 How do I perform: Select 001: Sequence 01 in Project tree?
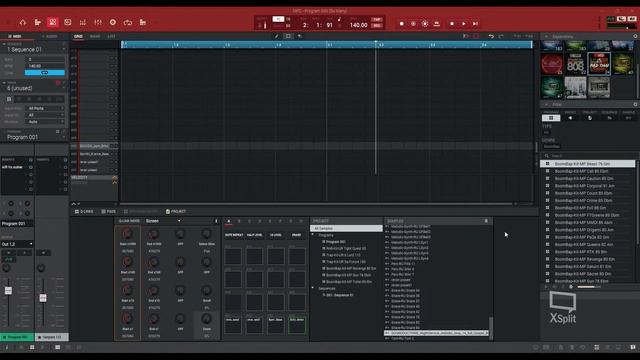[340, 295]
